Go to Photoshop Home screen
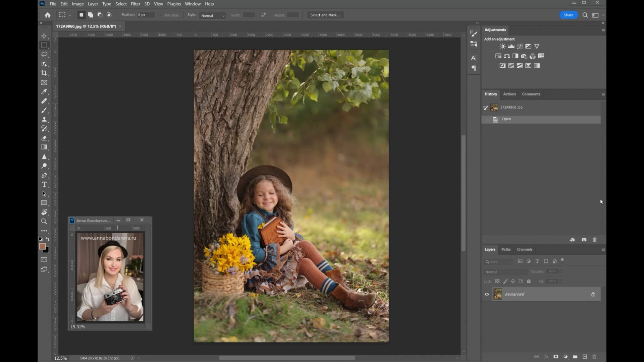The height and width of the screenshot is (362, 644). click(48, 15)
